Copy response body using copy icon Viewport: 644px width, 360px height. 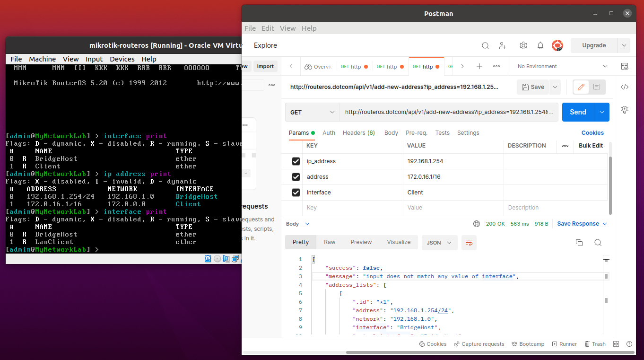coord(579,243)
